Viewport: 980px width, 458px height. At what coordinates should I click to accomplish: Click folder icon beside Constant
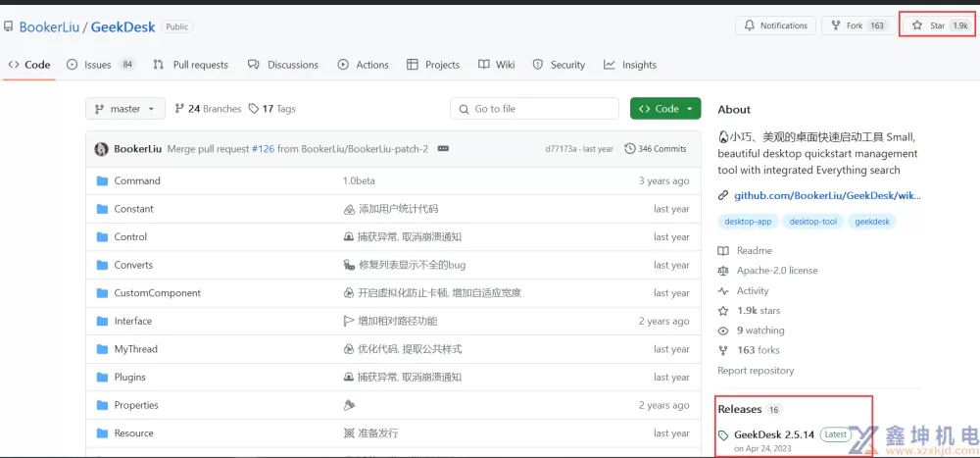point(103,209)
